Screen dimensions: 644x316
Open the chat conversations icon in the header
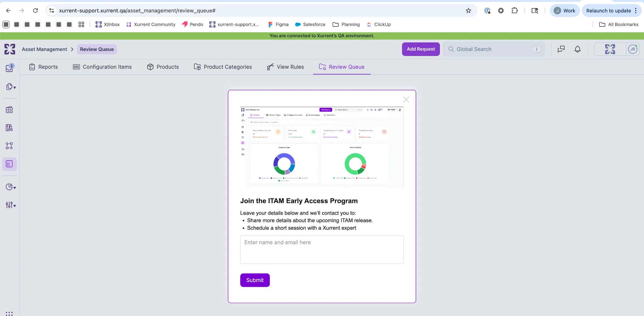point(561,49)
